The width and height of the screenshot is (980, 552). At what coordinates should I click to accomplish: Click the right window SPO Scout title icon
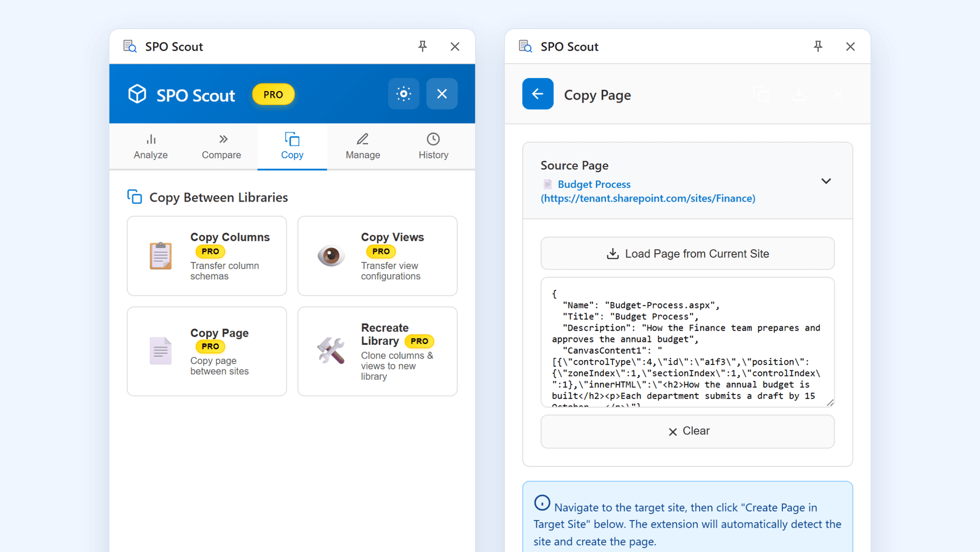pos(525,46)
